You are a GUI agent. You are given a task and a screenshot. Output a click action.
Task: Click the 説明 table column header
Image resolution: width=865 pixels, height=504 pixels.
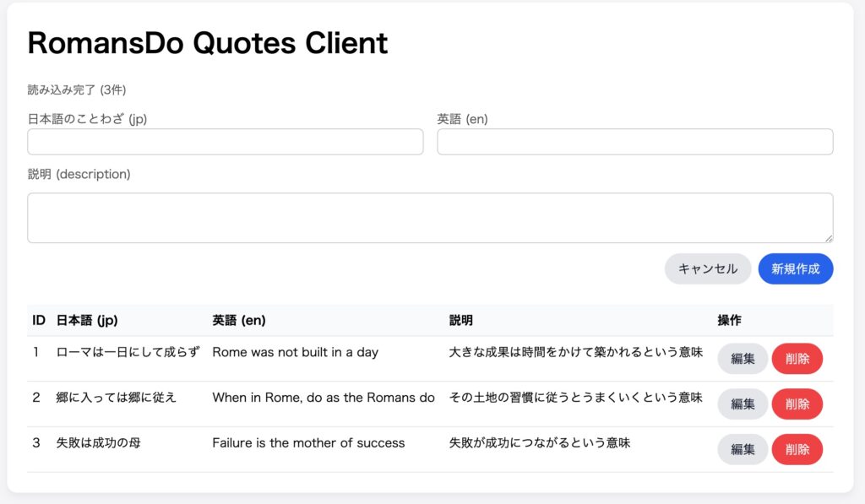tap(461, 321)
